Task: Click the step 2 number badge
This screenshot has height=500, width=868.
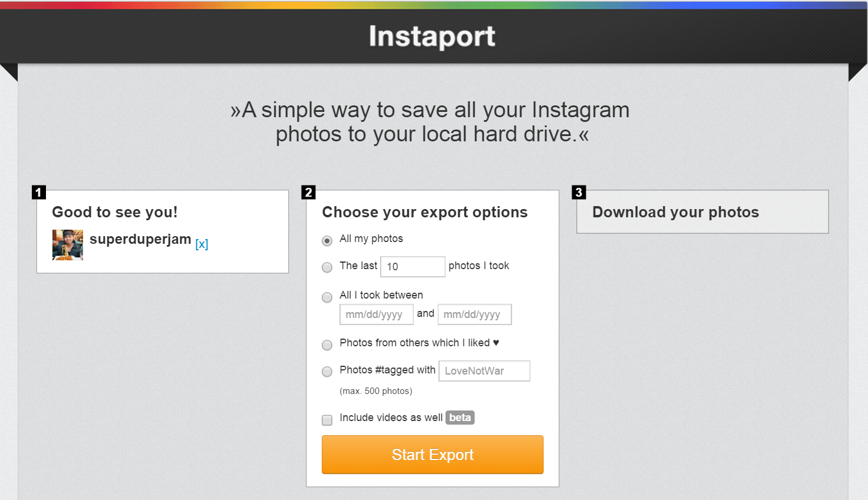Action: pos(308,192)
